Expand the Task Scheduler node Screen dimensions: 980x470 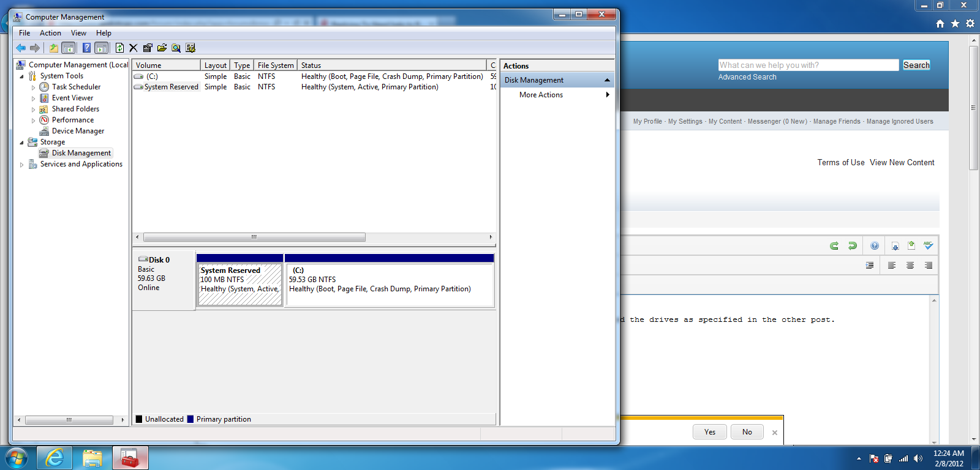click(33, 88)
